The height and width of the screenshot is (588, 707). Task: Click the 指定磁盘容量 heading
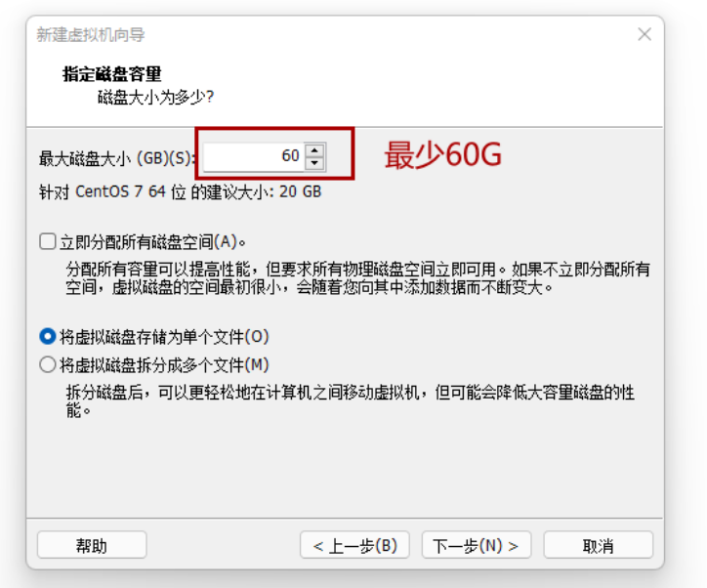tap(112, 74)
